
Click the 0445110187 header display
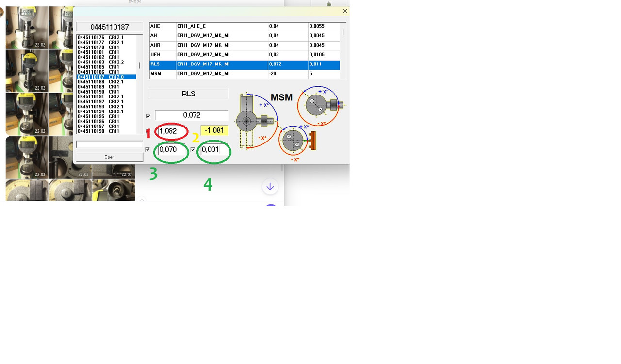(x=110, y=27)
